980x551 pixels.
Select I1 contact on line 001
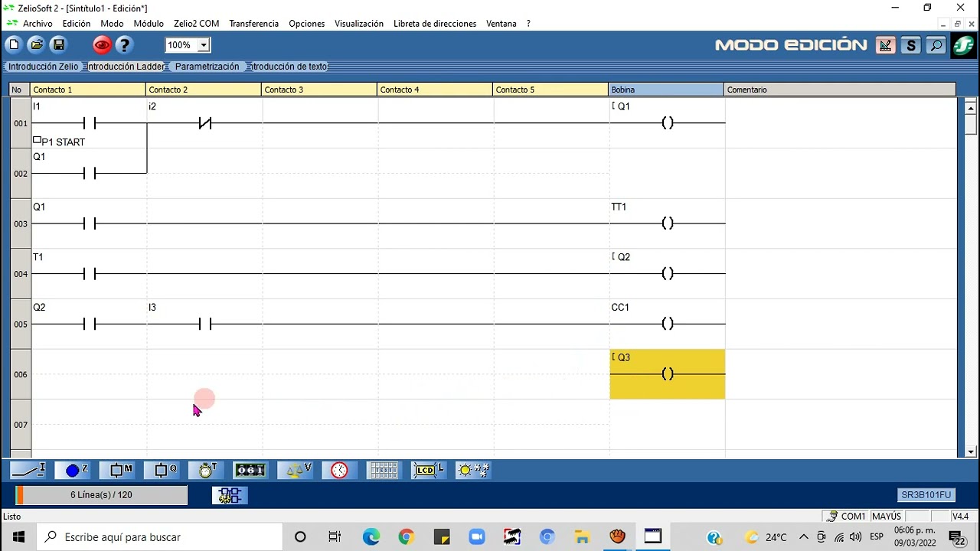89,123
